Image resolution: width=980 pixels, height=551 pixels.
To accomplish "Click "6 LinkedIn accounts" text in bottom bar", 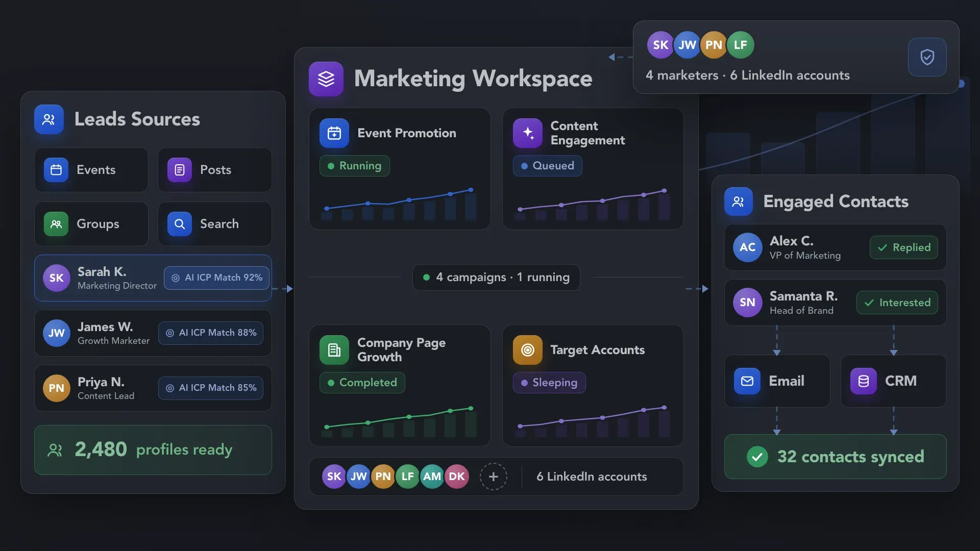I will click(x=592, y=477).
